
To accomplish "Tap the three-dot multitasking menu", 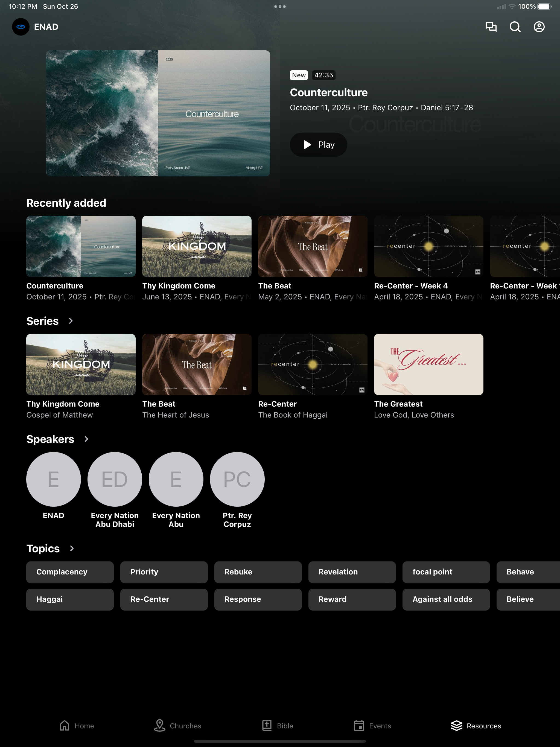I will tap(280, 6).
